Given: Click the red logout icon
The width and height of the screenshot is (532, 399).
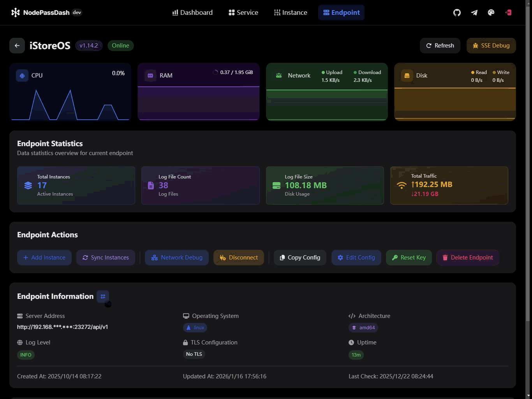Looking at the screenshot, I should pos(508,12).
